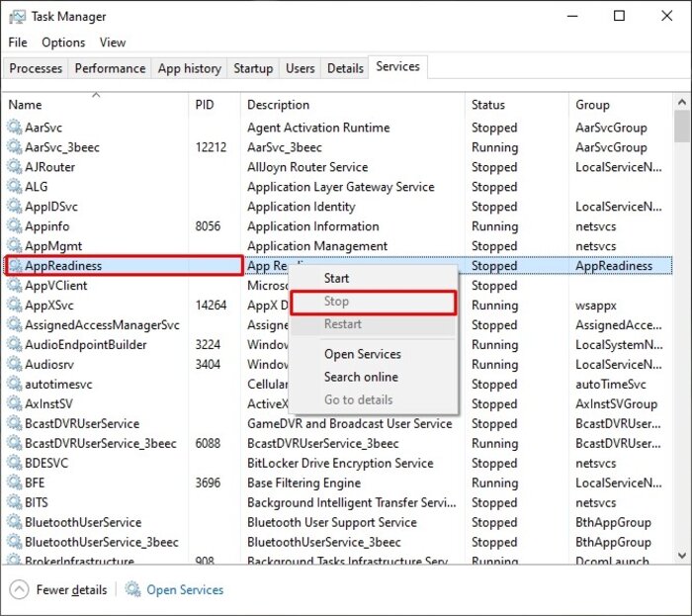This screenshot has width=692, height=616.
Task: Click Agent Activation Runtime description
Action: tap(318, 128)
